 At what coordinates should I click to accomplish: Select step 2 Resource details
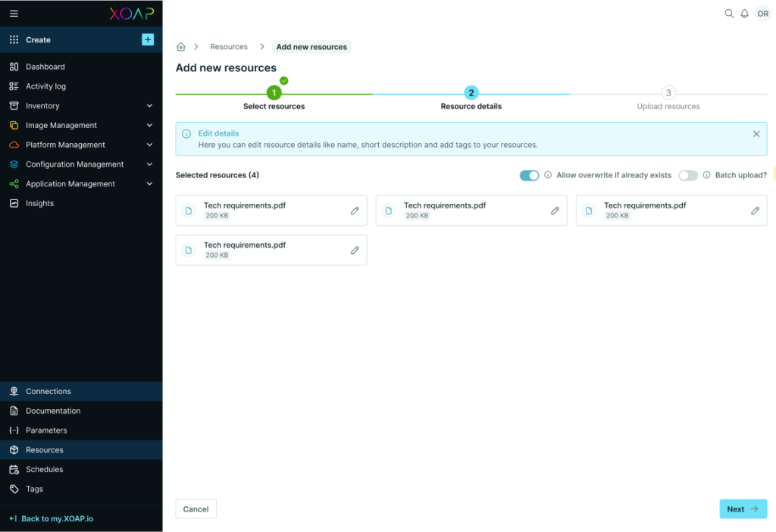pyautogui.click(x=471, y=93)
